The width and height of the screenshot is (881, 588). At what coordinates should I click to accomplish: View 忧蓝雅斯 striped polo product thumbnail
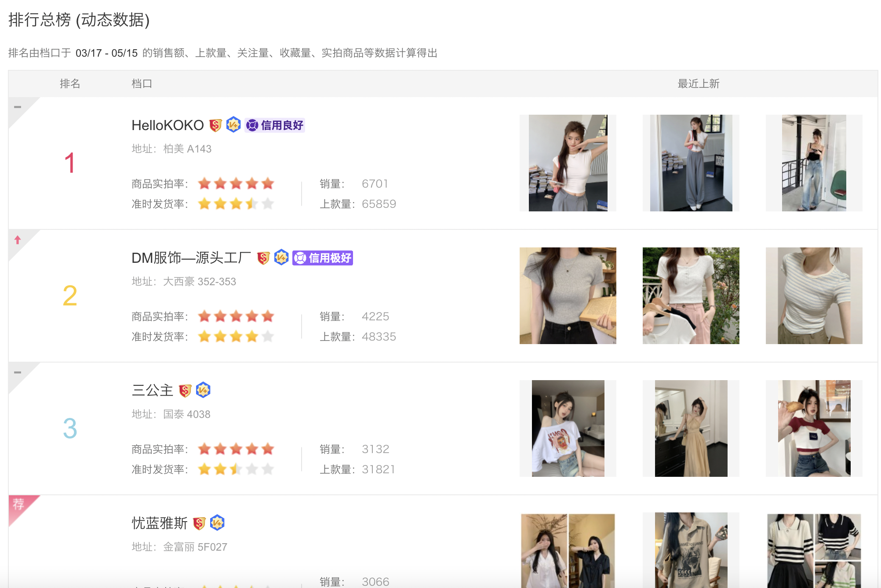pos(814,550)
